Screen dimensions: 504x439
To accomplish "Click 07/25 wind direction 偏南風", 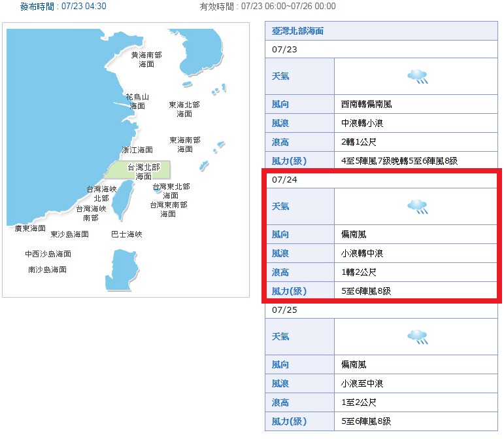I will point(354,364).
